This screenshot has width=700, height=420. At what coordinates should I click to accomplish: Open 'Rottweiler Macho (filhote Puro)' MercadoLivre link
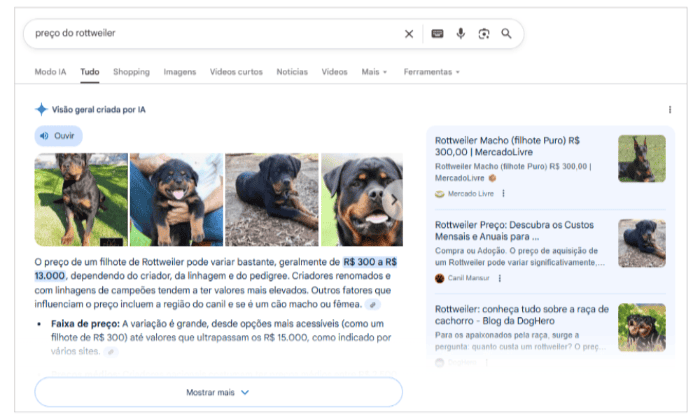coord(507,146)
